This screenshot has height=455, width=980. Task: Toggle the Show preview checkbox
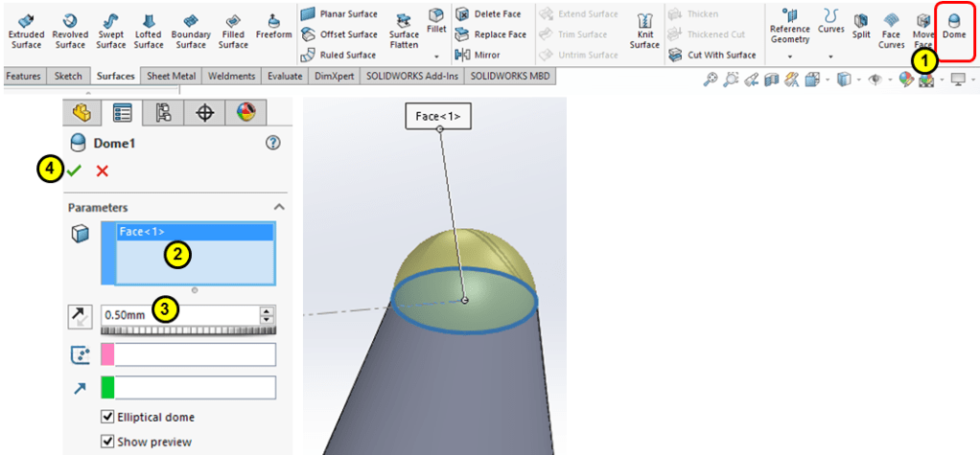pos(107,442)
